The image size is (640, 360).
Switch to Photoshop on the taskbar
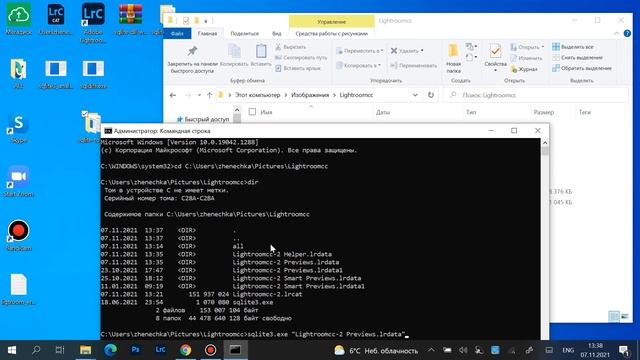(x=136, y=350)
